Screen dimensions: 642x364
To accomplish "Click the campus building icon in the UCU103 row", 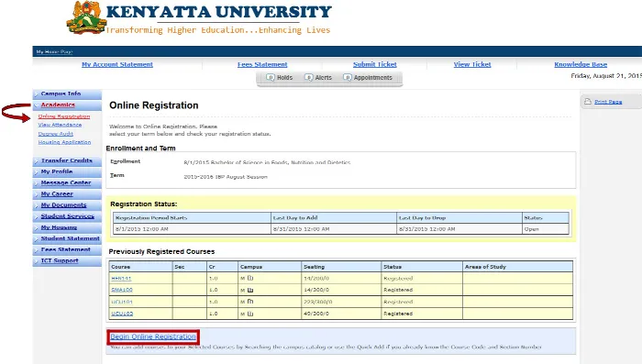I will click(x=250, y=314).
